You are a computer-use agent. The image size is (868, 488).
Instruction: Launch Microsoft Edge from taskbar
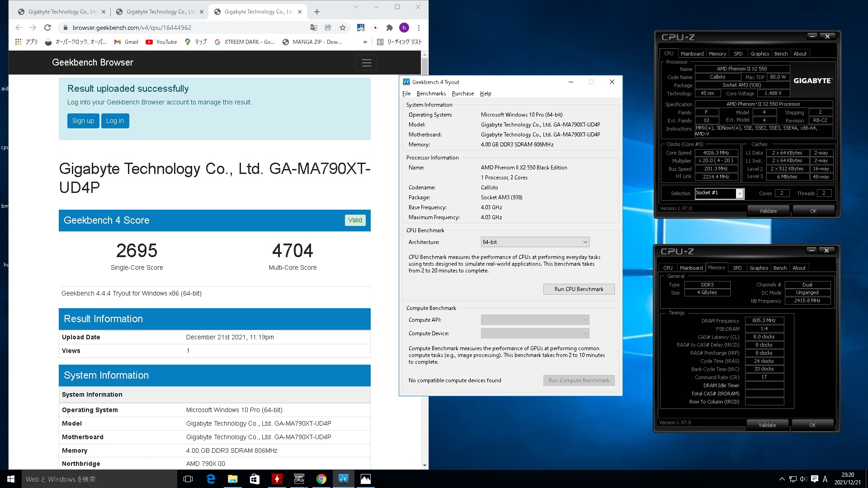pyautogui.click(x=211, y=479)
